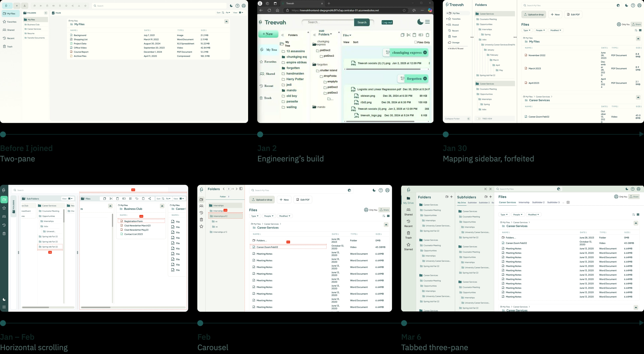Collapse My Files section arrow in Two-pane window
The image size is (644, 354).
227,21
